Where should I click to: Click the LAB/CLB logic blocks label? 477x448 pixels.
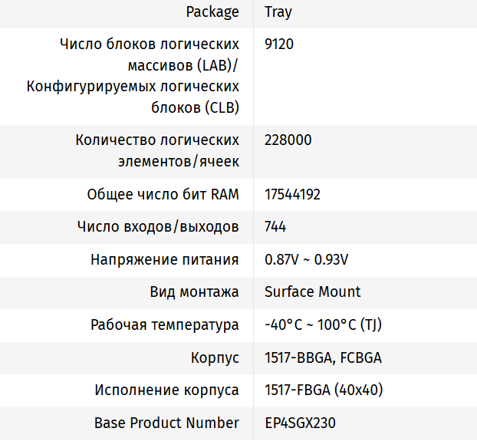[x=133, y=76]
